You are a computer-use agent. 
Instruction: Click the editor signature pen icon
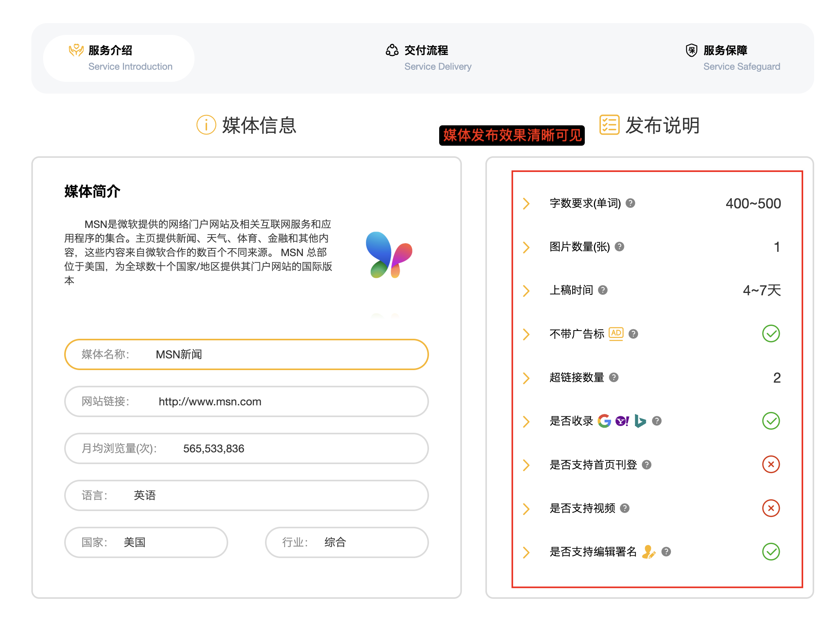649,552
